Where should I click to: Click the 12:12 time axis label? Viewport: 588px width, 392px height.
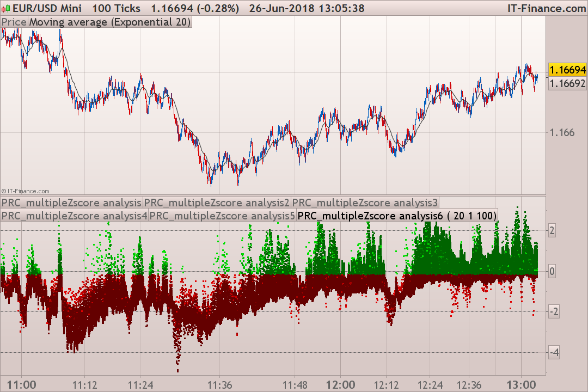tap(386, 385)
